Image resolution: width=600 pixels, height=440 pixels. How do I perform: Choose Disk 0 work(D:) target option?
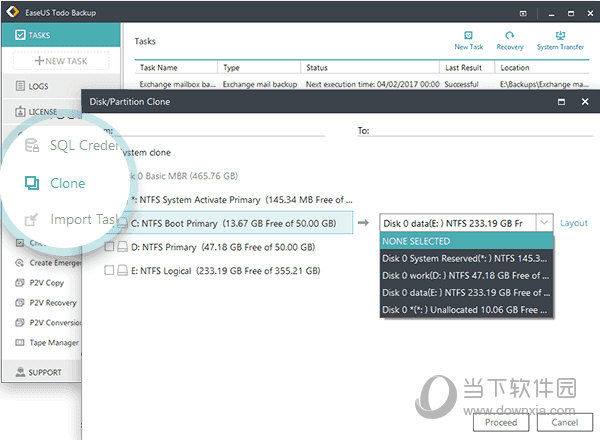(x=466, y=275)
